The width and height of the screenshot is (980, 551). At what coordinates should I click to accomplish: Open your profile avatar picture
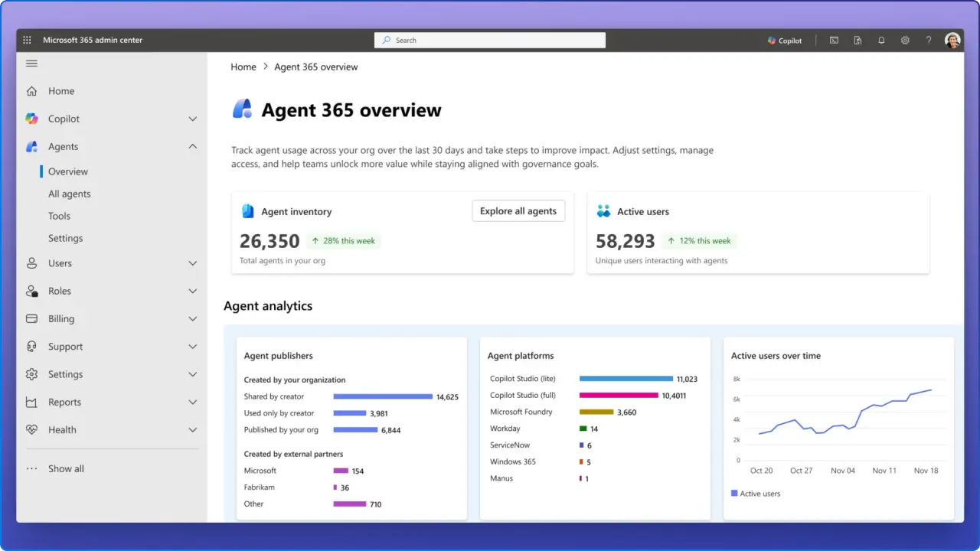[952, 40]
